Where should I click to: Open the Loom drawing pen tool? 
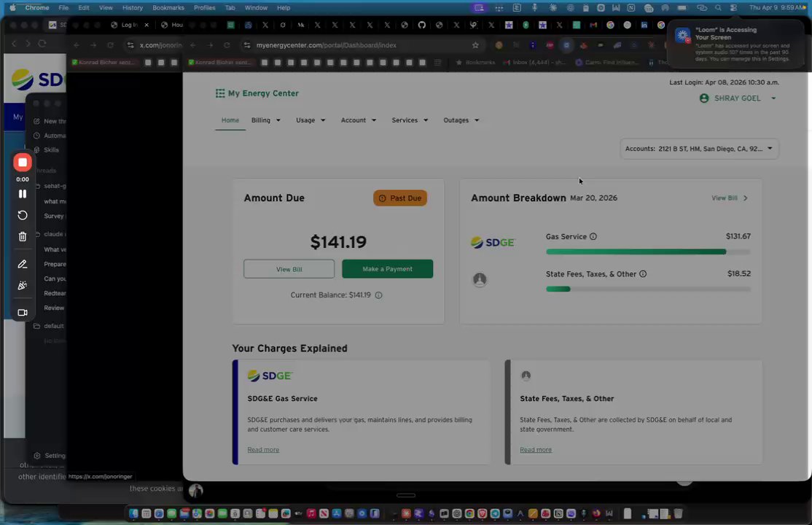click(x=23, y=264)
